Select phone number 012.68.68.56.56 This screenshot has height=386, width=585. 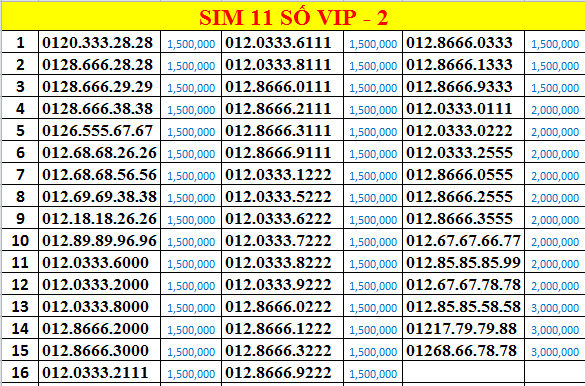[99, 175]
